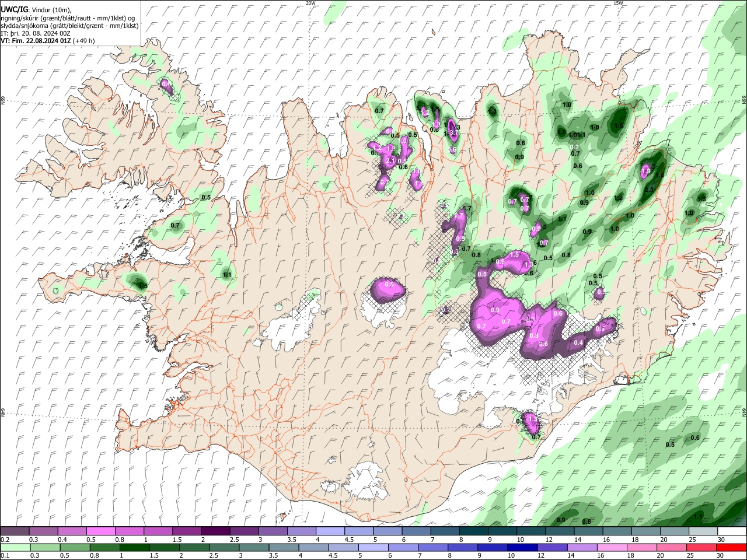Click the white Mýrdalsjökull glacier near the south coast

coord(366,481)
